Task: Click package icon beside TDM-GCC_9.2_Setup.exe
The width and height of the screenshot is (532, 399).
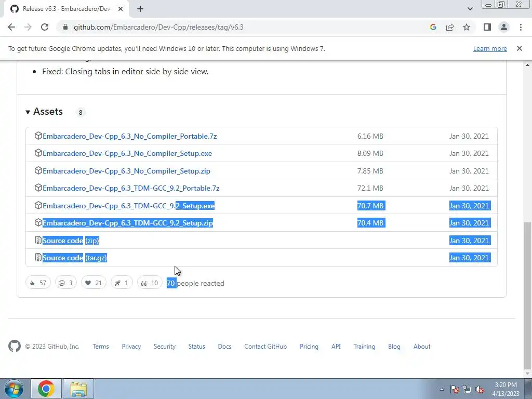Action: pyautogui.click(x=38, y=205)
